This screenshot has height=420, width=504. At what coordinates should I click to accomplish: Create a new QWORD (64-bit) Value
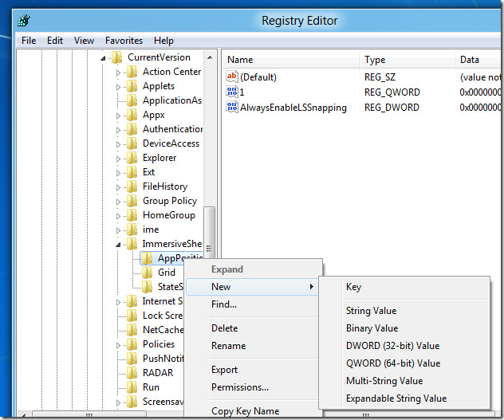tap(404, 363)
